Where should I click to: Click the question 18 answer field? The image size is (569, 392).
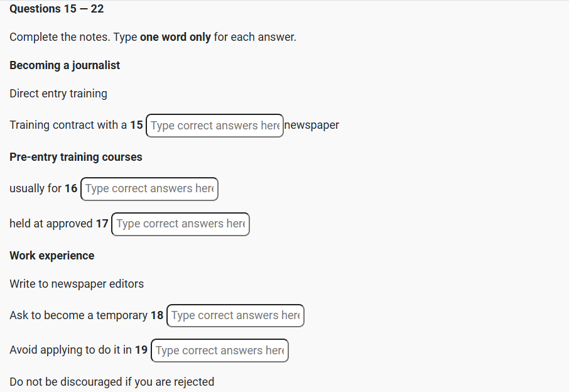pos(235,315)
